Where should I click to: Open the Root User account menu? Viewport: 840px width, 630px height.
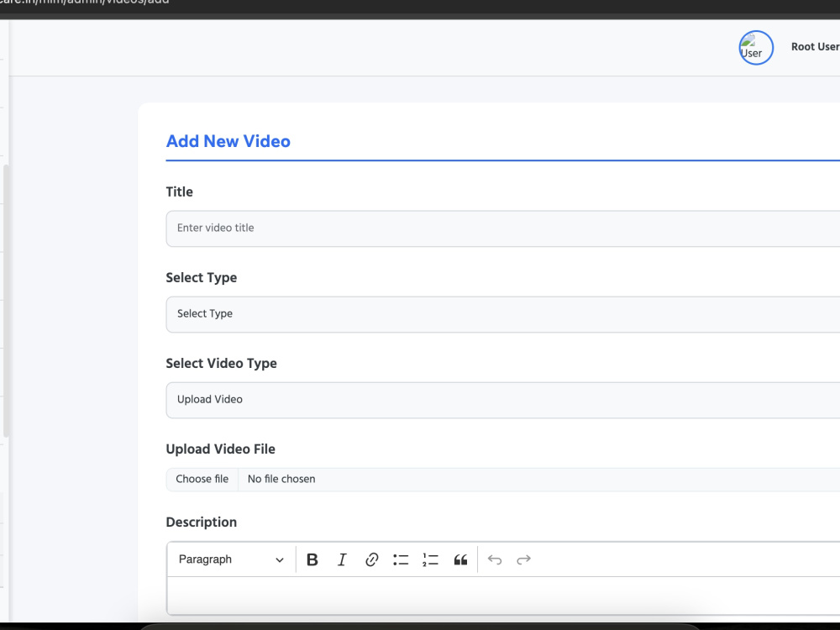click(x=815, y=46)
